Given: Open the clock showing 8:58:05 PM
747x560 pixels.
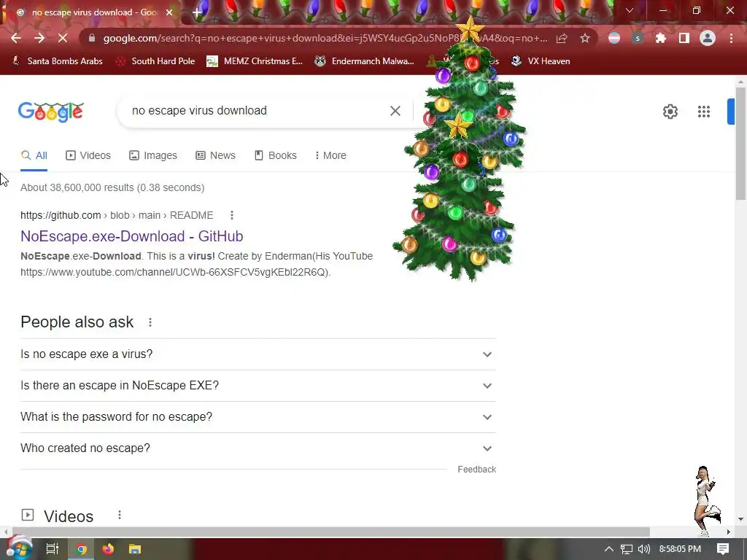Looking at the screenshot, I should click(680, 549).
